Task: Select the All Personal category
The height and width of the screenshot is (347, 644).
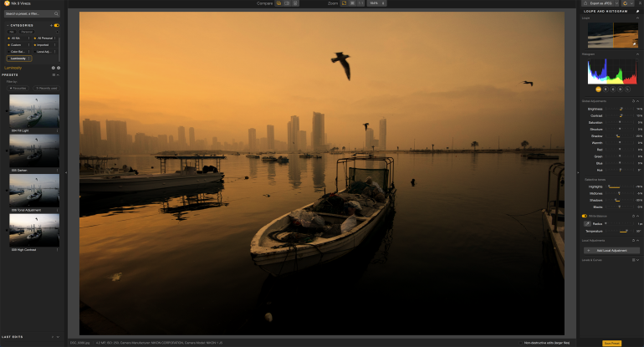Action: (x=43, y=38)
